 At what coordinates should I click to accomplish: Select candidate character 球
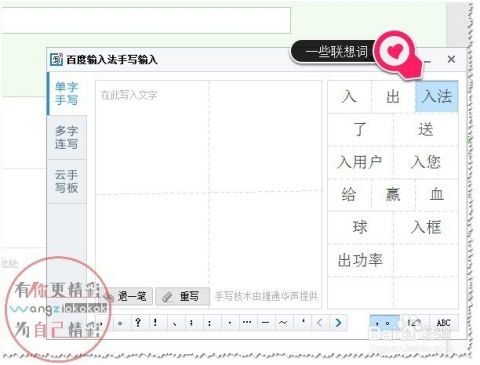point(360,227)
